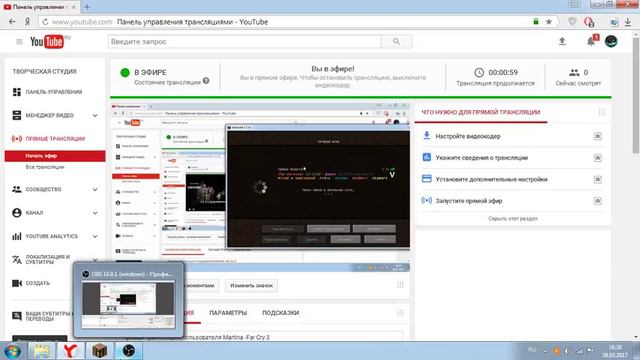Viewport: 640px width, 360px height.
Task: Open 'Все трансляции' in the sidebar
Action: (44, 167)
